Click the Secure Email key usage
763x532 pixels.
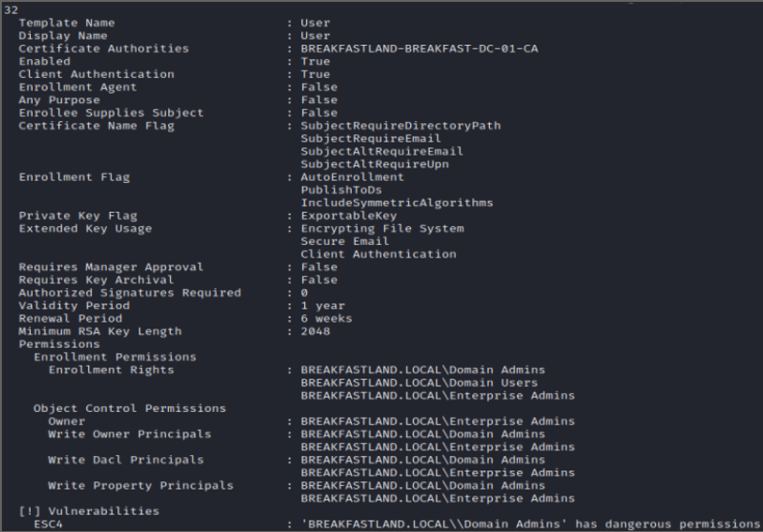click(344, 241)
